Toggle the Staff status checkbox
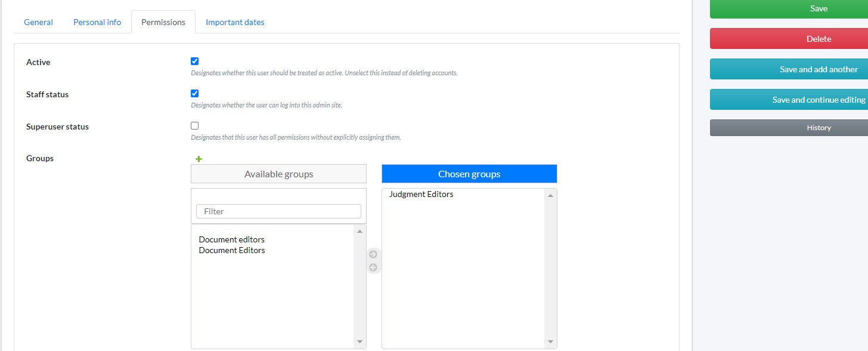Viewport: 868px width, 351px height. [194, 94]
